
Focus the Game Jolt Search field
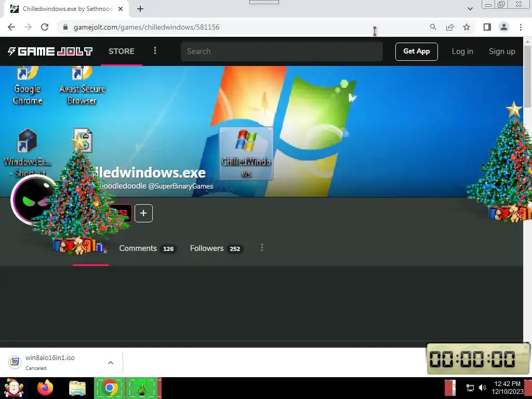tap(282, 51)
